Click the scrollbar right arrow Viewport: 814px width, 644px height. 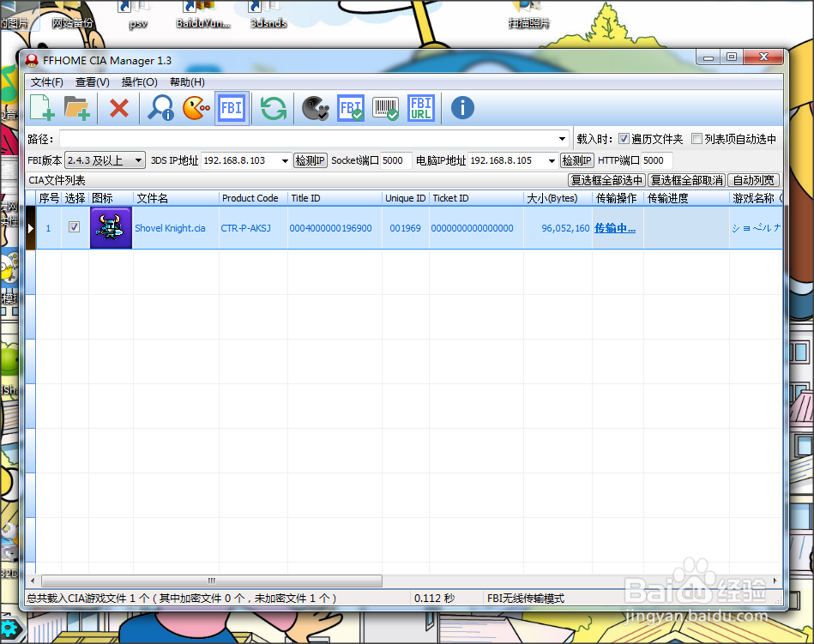[x=775, y=581]
